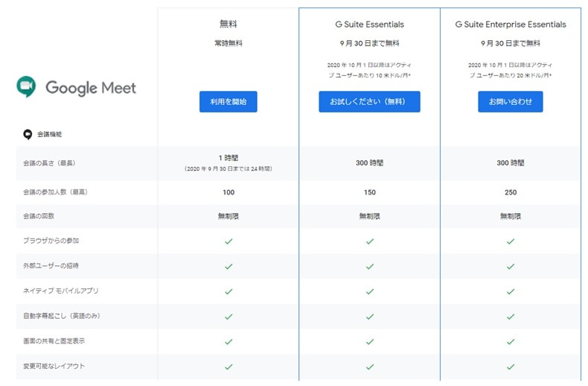Select the 無料 plan column header
The height and width of the screenshot is (386, 588).
click(x=229, y=25)
